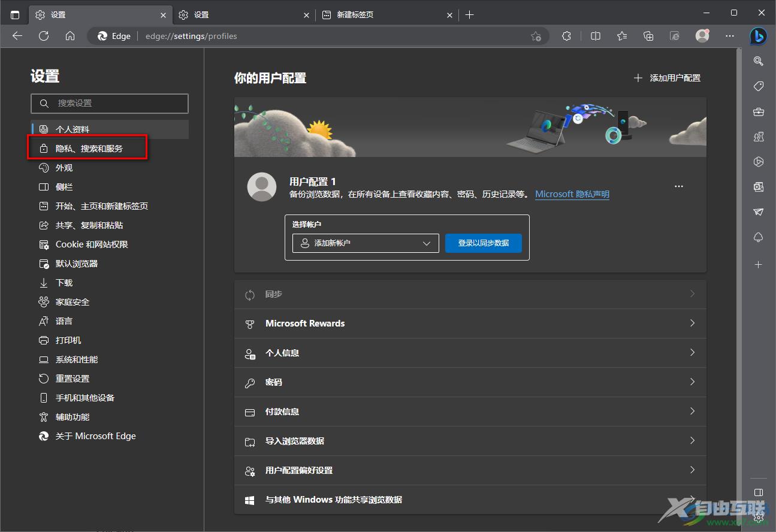Image resolution: width=776 pixels, height=532 pixels.
Task: Open sidebar tools briefcase icon
Action: (x=758, y=111)
